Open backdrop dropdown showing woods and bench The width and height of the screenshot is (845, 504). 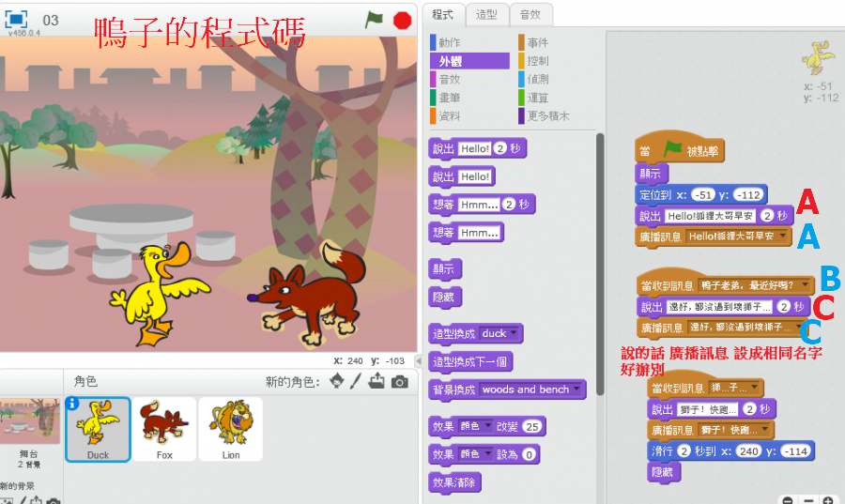576,389
